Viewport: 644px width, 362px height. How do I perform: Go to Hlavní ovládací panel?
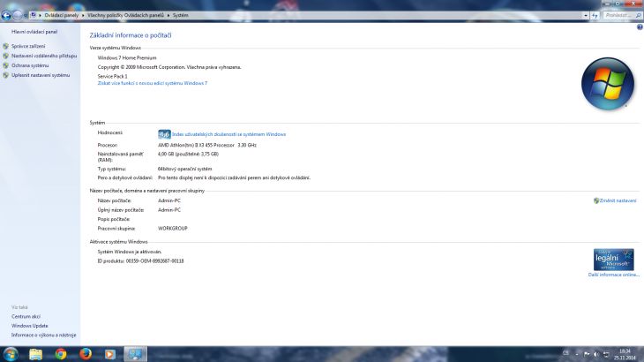34,32
